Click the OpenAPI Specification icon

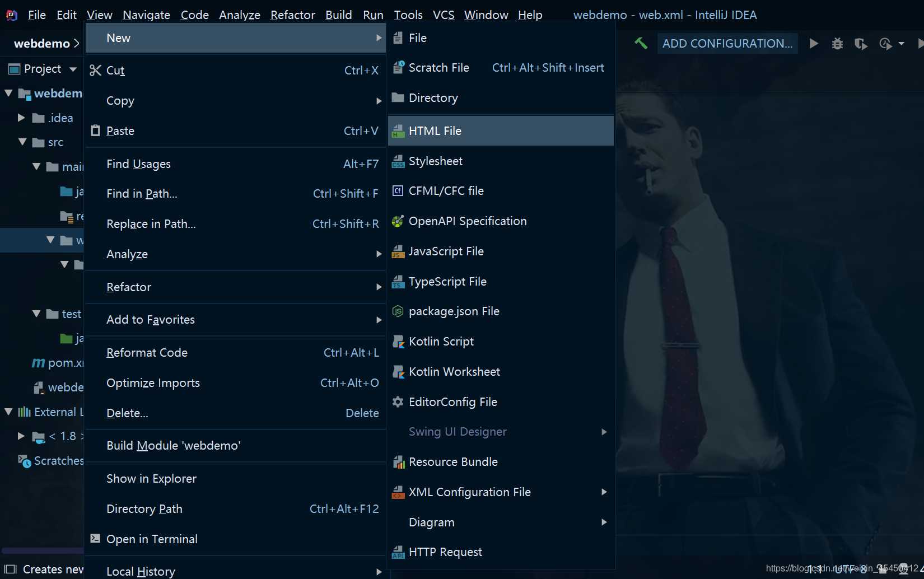click(398, 221)
